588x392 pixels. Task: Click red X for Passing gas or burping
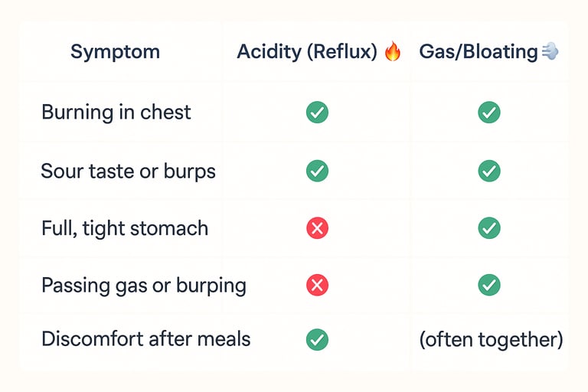pos(317,286)
